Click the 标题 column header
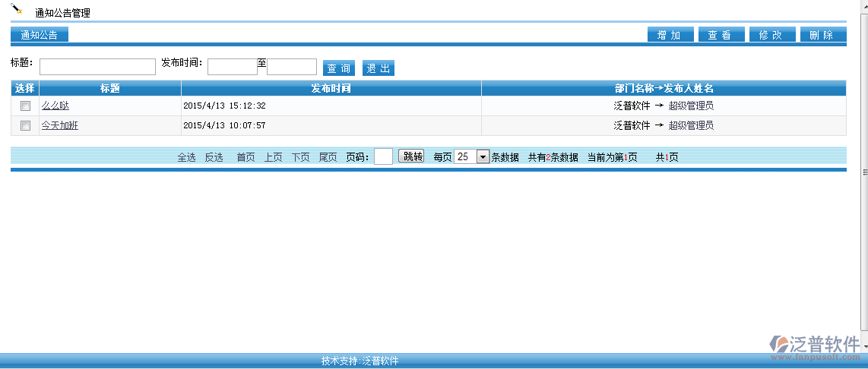 [110, 88]
